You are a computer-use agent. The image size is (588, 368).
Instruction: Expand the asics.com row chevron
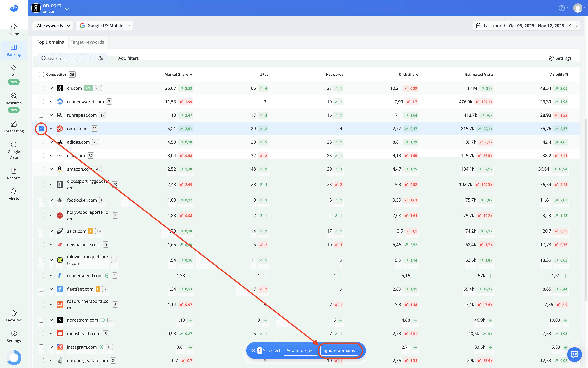point(51,231)
